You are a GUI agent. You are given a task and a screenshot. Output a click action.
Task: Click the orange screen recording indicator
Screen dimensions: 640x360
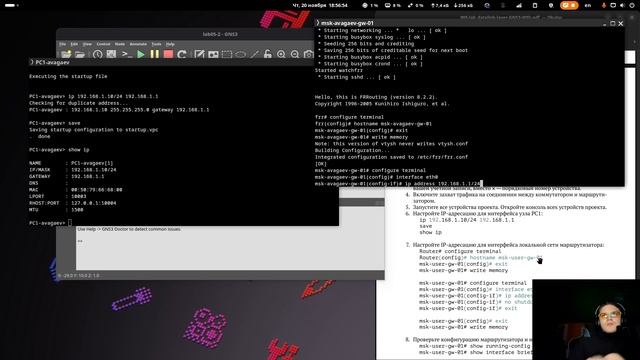pyautogui.click(x=569, y=5)
